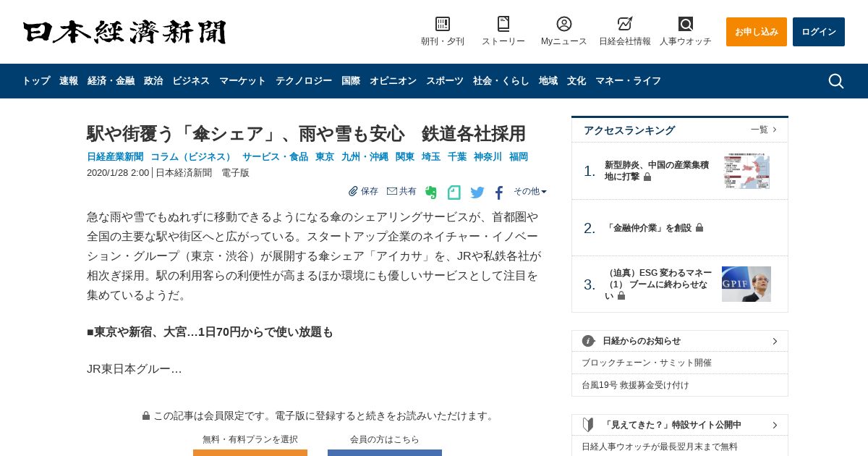
Task: Open ブロックチェーン・サミット開催 notice
Action: 647,363
